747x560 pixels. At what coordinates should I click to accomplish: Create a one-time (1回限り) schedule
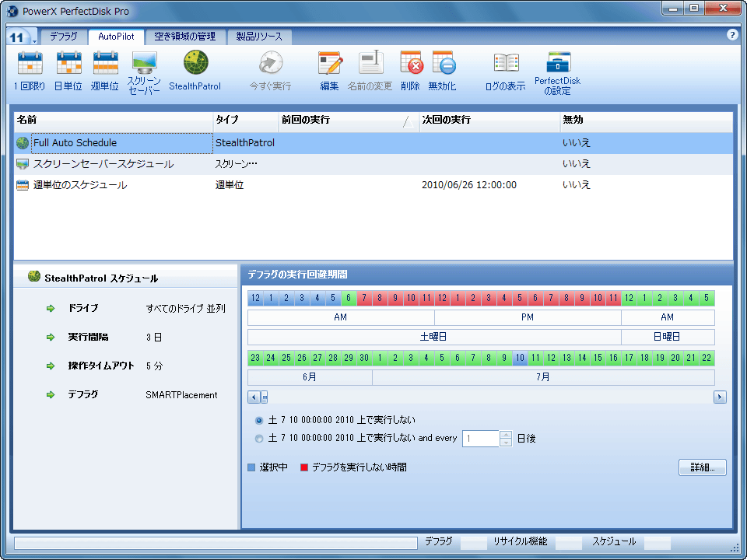tap(30, 71)
